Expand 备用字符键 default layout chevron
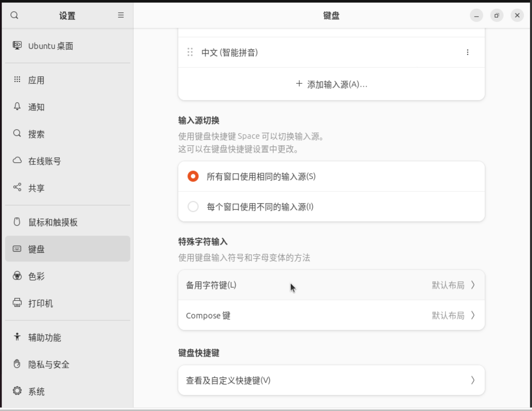Screen dimensions: 532x411 coord(473,285)
